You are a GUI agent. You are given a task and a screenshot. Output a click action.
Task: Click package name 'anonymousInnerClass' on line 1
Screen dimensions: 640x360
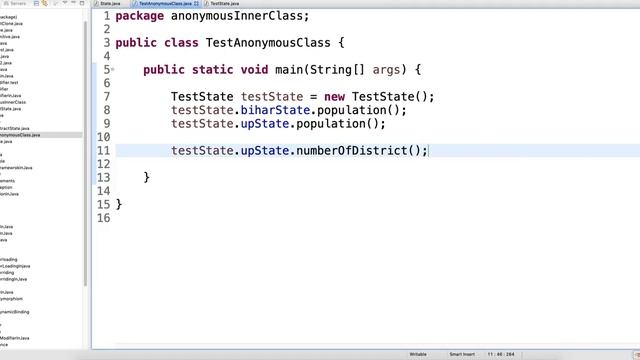tap(237, 16)
